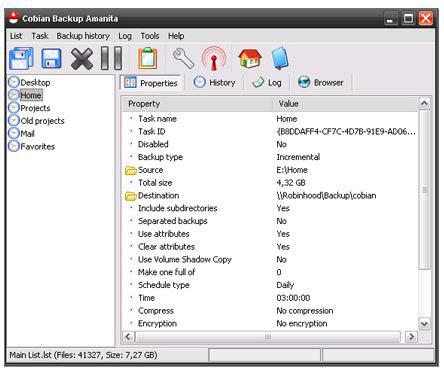The width and height of the screenshot is (444, 377).
Task: Click the Encryption property row
Action: [x=270, y=323]
